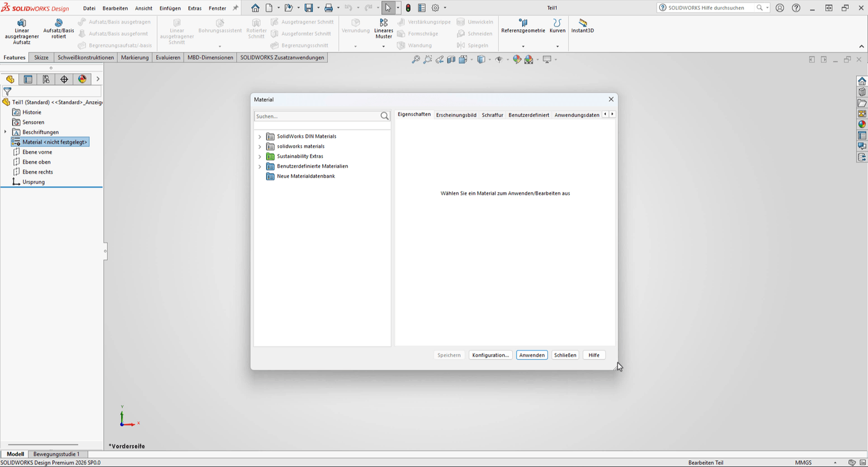868x467 pixels.
Task: Click the Suchen input field
Action: pyautogui.click(x=316, y=116)
